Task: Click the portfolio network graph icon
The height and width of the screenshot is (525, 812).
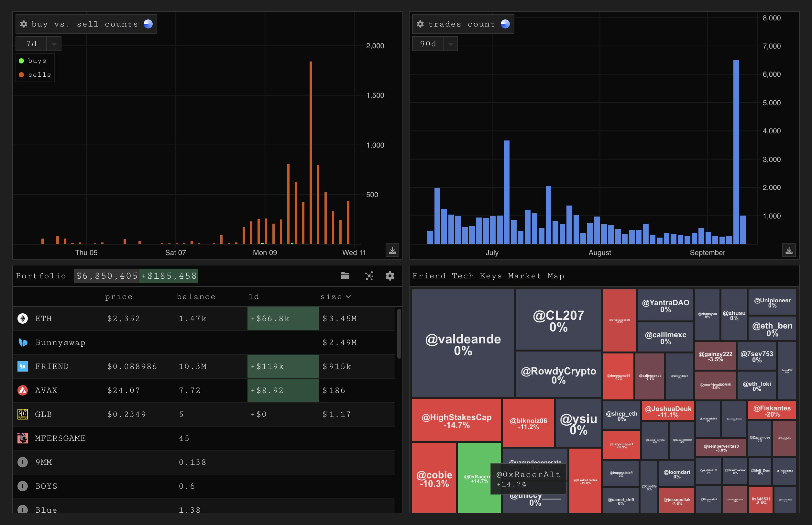Action: click(x=369, y=276)
